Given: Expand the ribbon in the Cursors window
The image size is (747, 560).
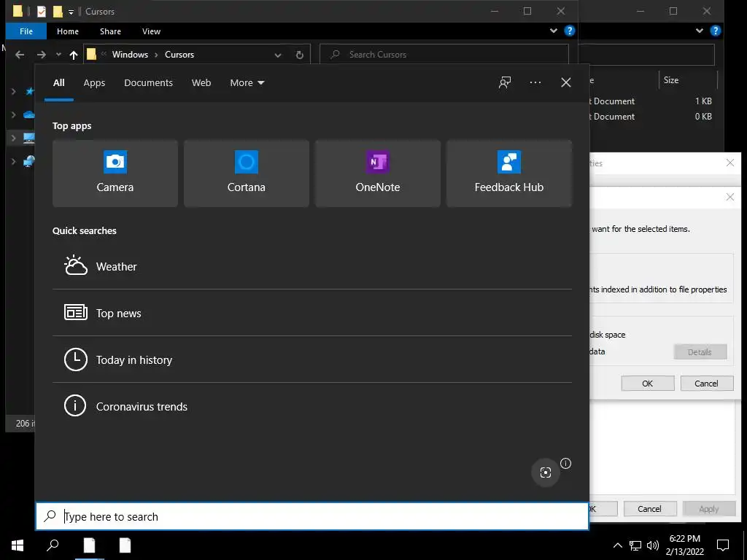Looking at the screenshot, I should coord(554,31).
